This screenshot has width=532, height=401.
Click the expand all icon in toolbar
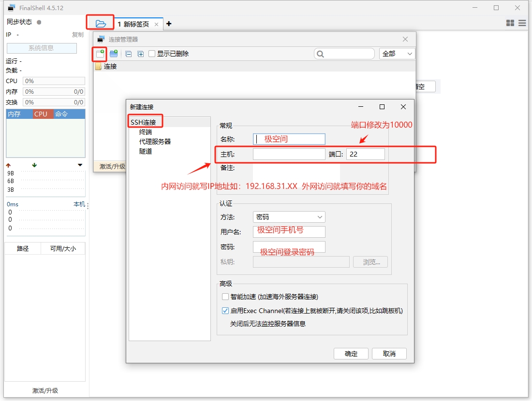click(x=140, y=54)
